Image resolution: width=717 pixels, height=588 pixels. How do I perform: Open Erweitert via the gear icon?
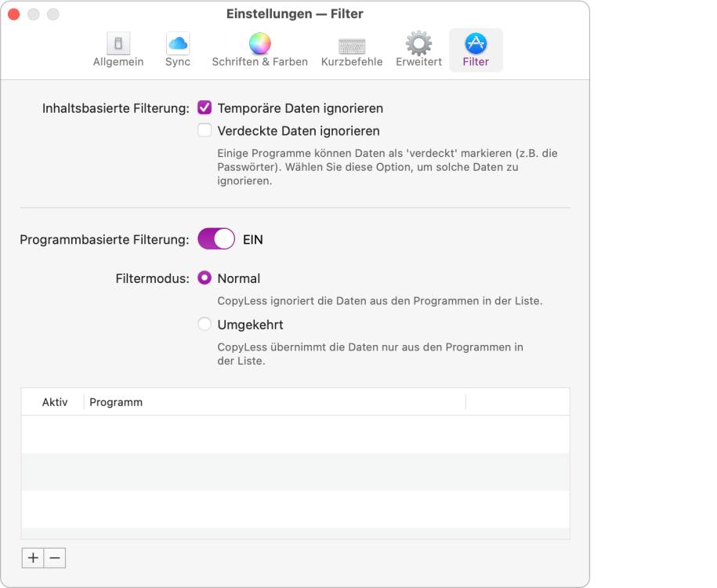click(x=418, y=44)
